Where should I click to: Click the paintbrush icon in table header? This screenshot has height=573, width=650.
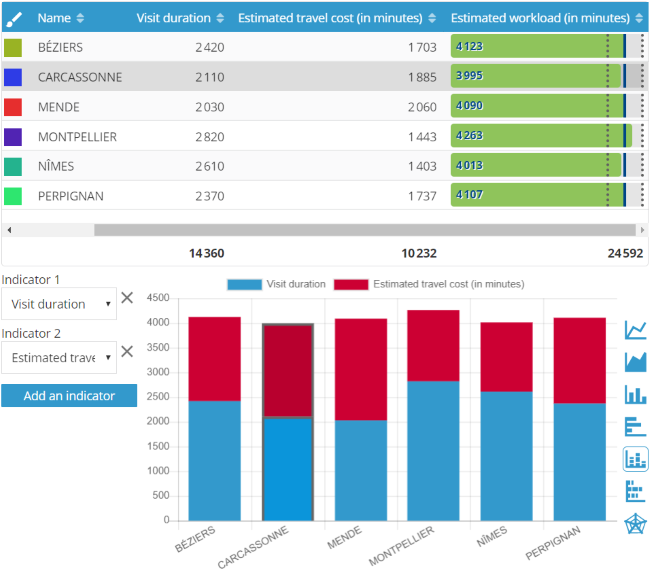point(14,18)
